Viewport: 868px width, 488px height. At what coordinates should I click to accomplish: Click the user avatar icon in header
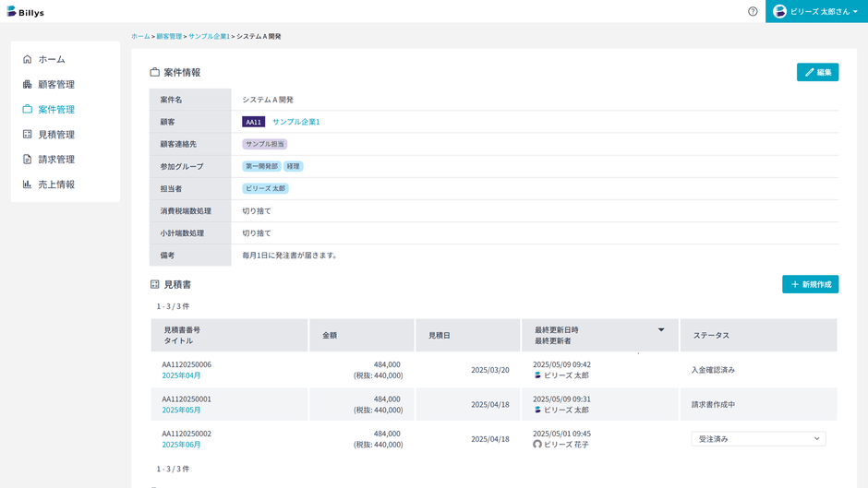click(x=780, y=12)
